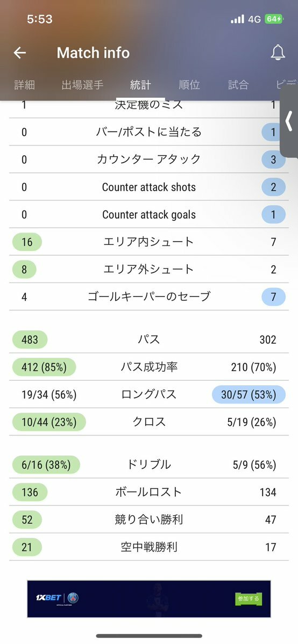Image resolution: width=298 pixels, height=644 pixels.
Task: Tap the cellular signal bars icon
Action: pyautogui.click(x=237, y=19)
